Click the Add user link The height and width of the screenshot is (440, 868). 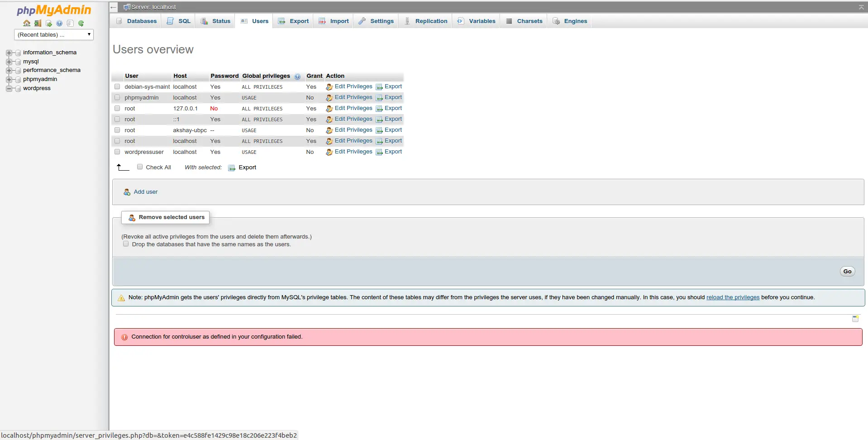146,192
